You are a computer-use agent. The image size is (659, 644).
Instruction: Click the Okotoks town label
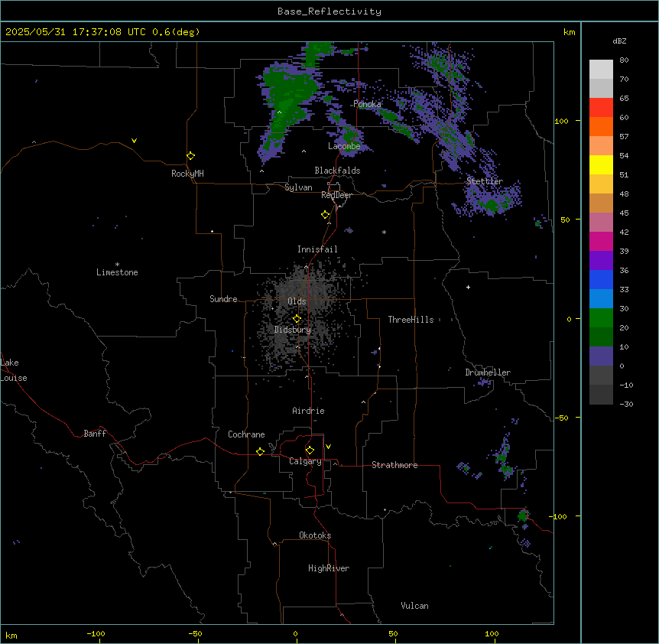click(x=315, y=535)
